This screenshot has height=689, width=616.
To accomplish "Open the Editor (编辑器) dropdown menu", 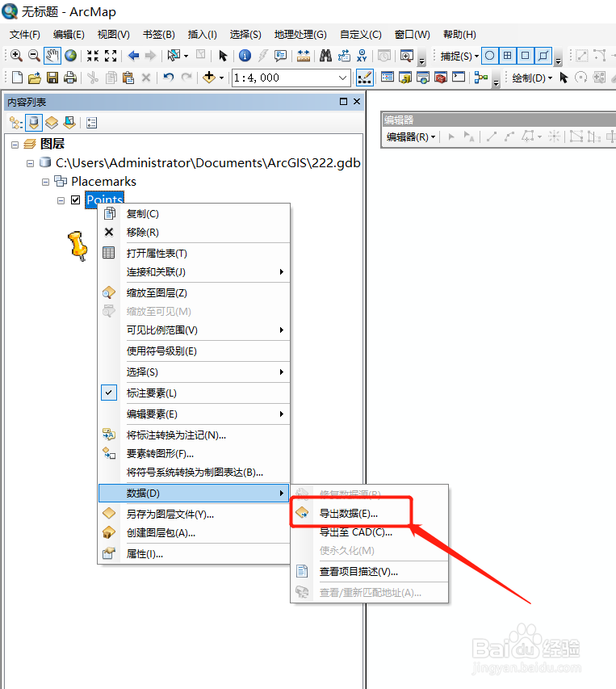I will [410, 137].
